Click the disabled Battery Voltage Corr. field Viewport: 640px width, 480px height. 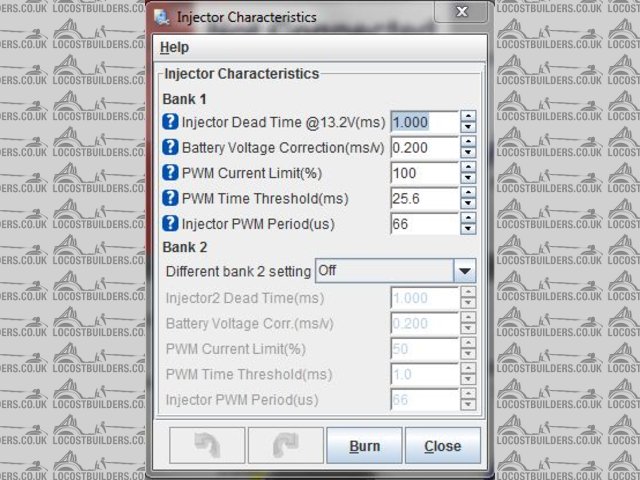tap(424, 324)
